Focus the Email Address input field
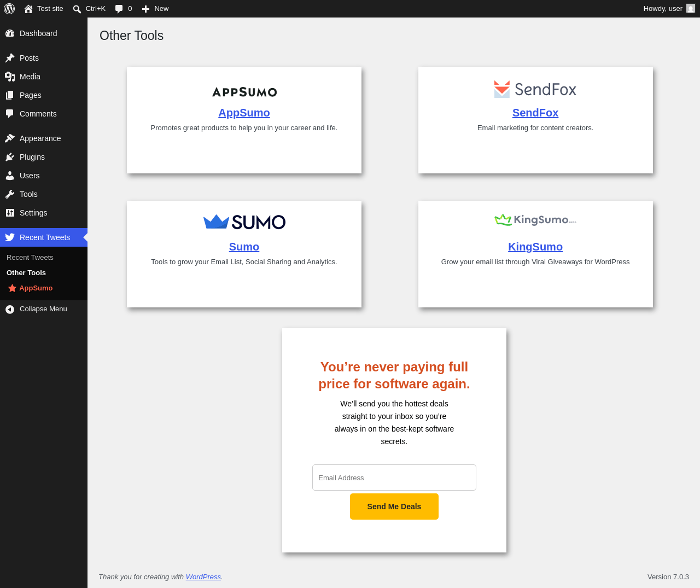 pyautogui.click(x=394, y=478)
